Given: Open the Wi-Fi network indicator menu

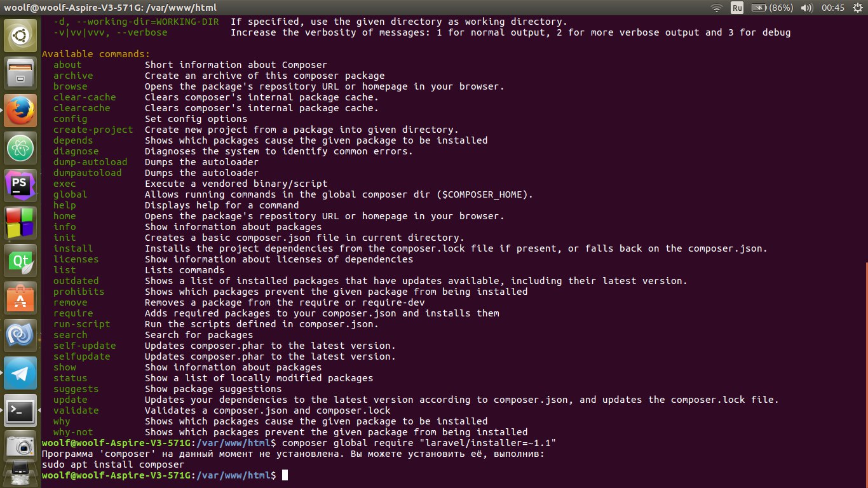Looking at the screenshot, I should (717, 8).
